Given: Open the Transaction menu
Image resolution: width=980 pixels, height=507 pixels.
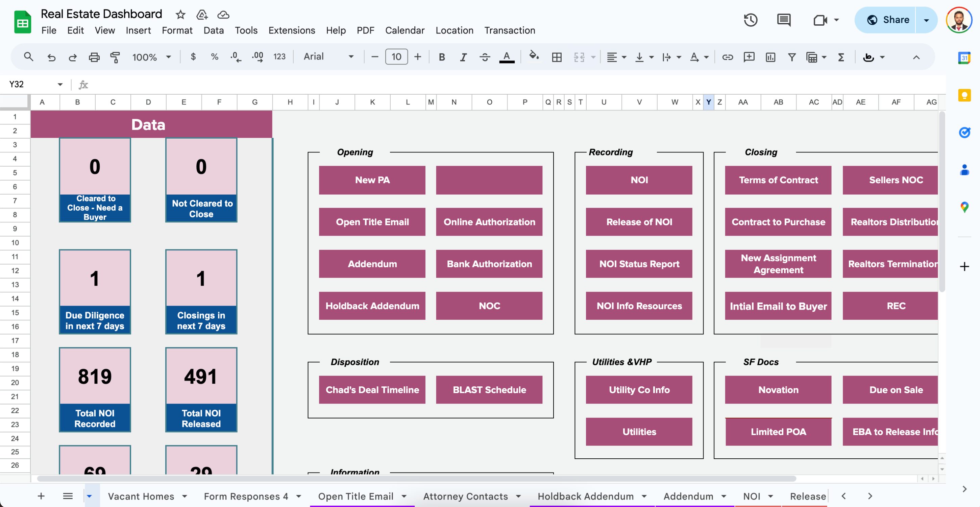Looking at the screenshot, I should [509, 30].
